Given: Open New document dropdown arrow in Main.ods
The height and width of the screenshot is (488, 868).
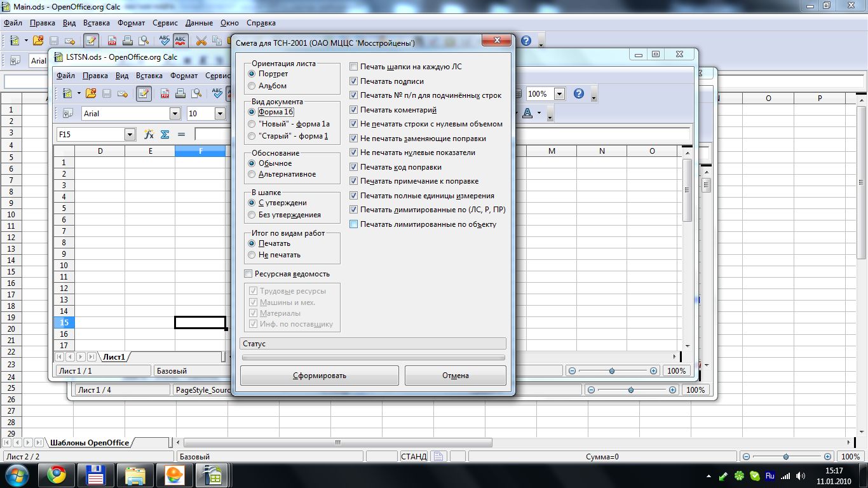Looking at the screenshot, I should tap(26, 41).
